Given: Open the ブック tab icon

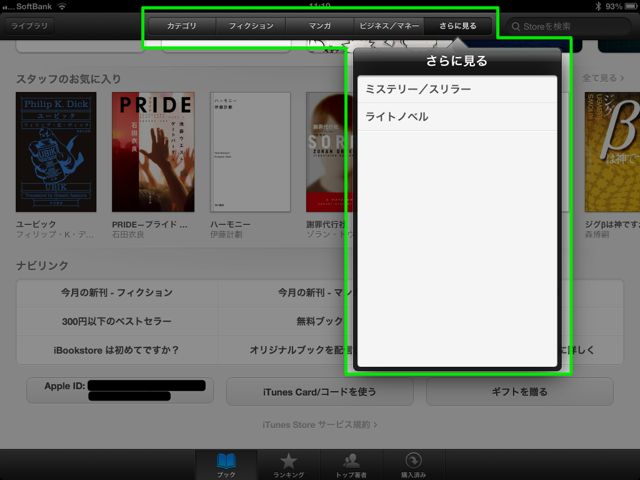Looking at the screenshot, I should click(x=226, y=461).
